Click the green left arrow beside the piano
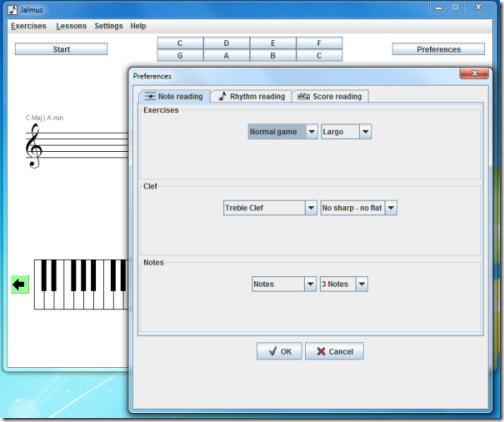Image resolution: width=504 pixels, height=422 pixels. (x=20, y=284)
